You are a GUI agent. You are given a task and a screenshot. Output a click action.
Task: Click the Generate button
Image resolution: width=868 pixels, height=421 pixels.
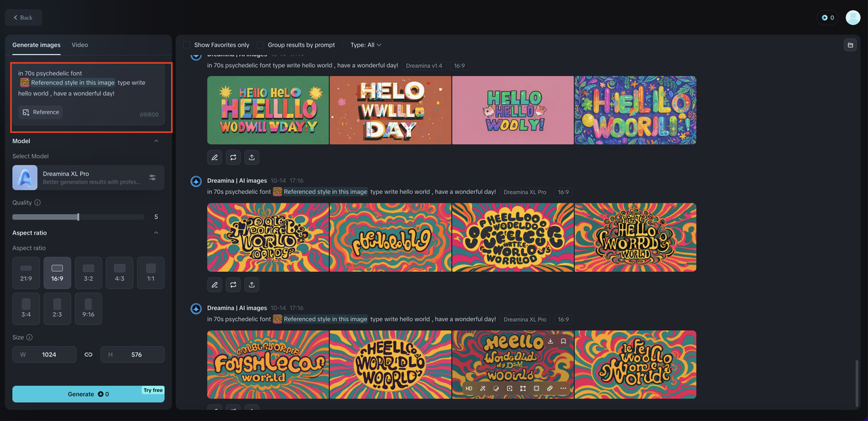point(88,394)
